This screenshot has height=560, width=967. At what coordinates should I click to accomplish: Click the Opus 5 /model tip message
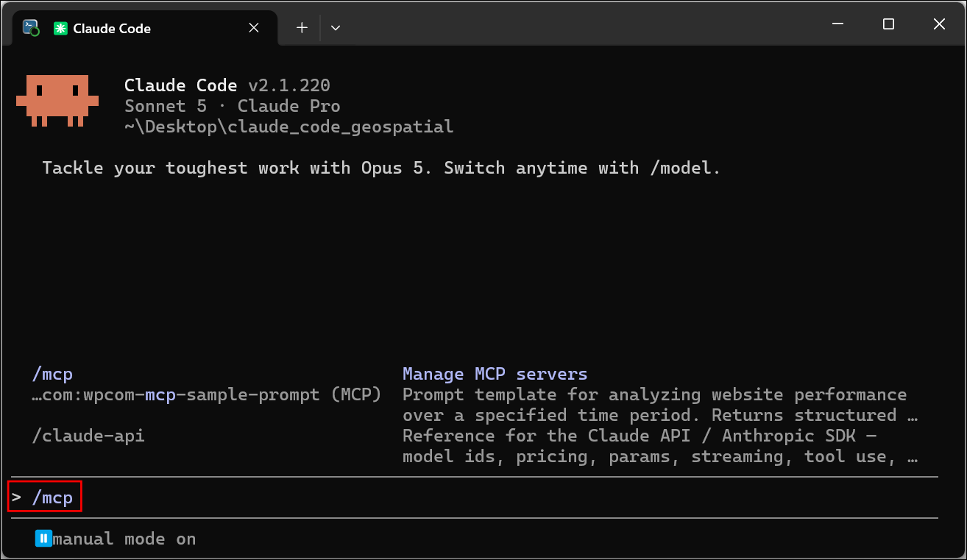381,168
